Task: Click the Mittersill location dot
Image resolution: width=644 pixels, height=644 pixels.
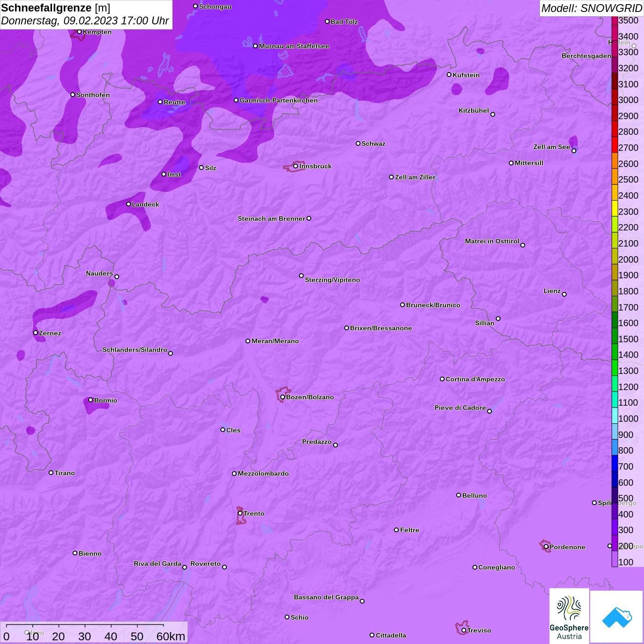Action: pos(511,163)
